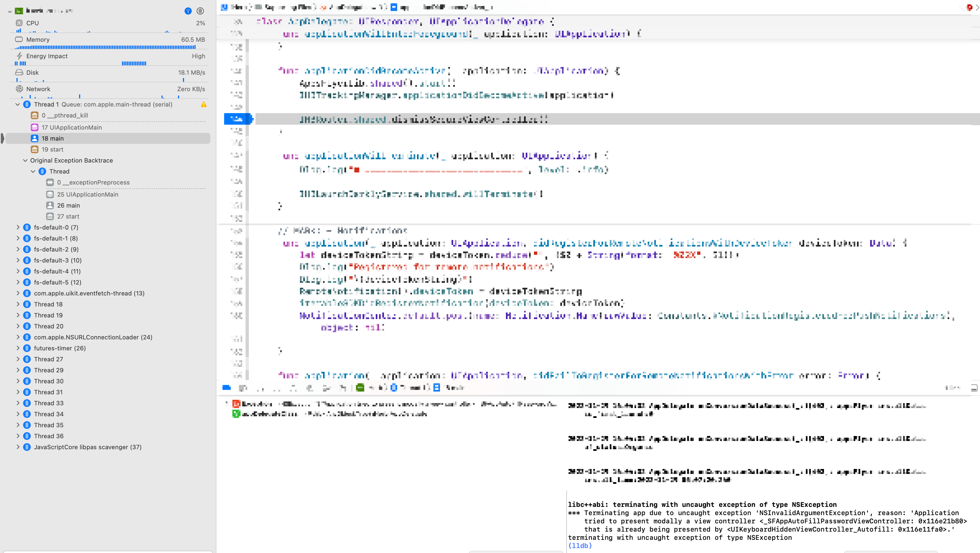Click the warning triangle on Thread 1
The height and width of the screenshot is (553, 980).
[x=204, y=105]
